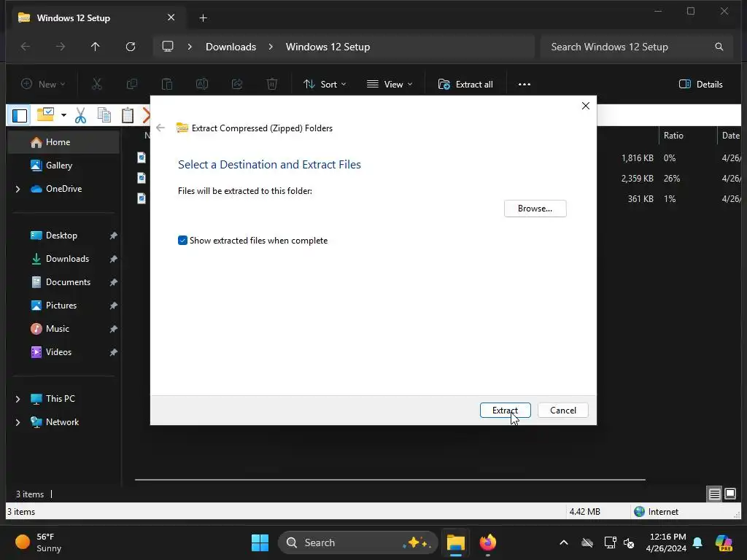Click the Cut scissors icon in command bar
747x560 pixels.
pos(97,85)
